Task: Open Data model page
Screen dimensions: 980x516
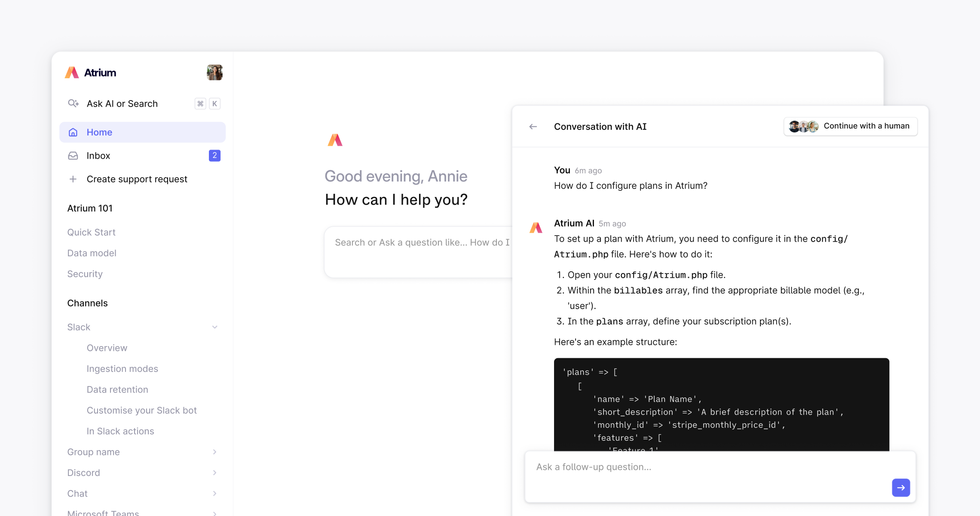Action: pyautogui.click(x=92, y=253)
